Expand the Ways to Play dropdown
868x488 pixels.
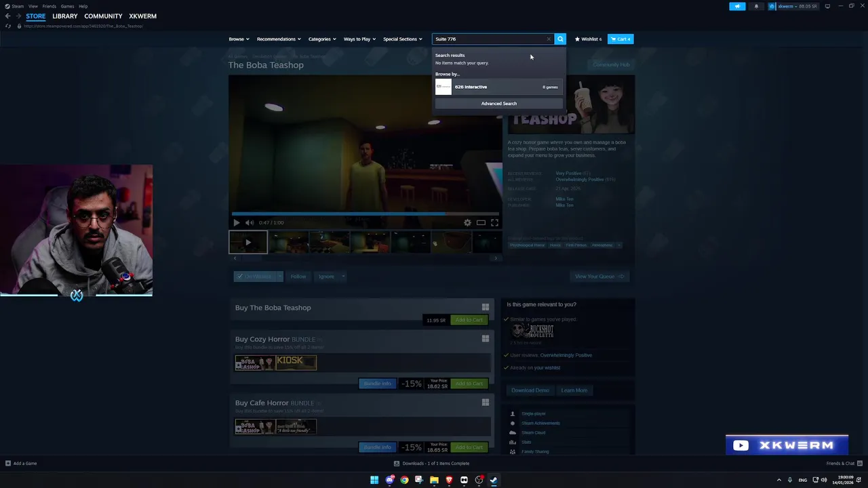tap(359, 39)
